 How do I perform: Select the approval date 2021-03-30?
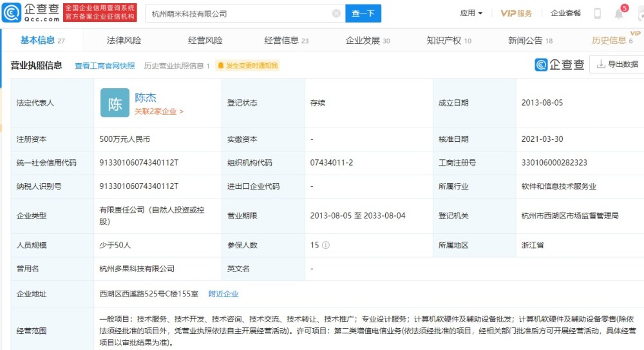542,139
